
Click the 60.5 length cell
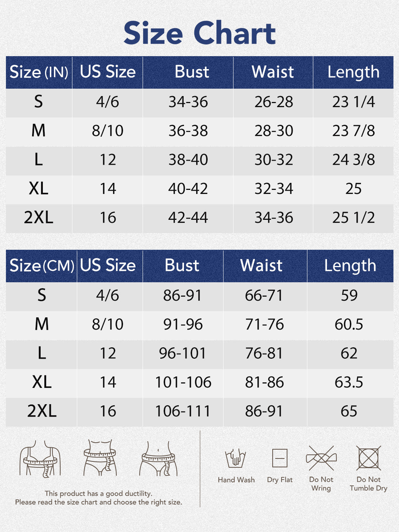[349, 325]
